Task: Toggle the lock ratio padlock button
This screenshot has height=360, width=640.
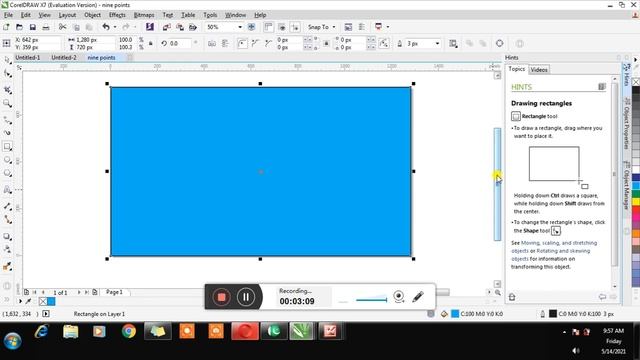Action: coord(151,43)
